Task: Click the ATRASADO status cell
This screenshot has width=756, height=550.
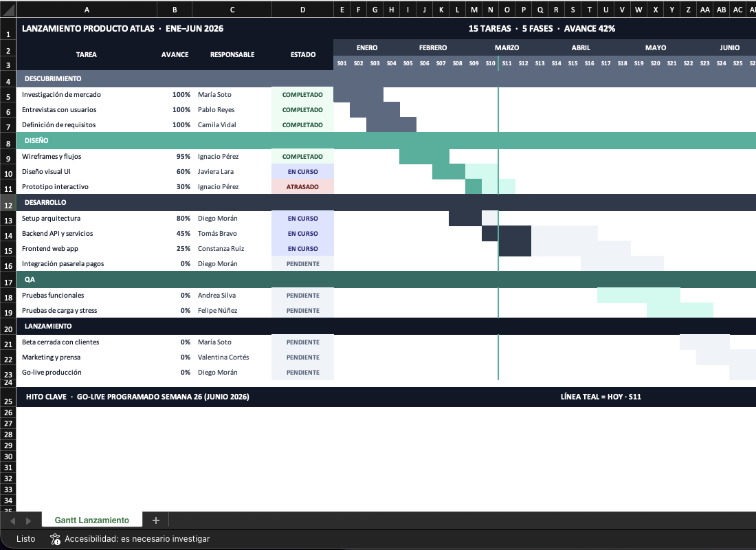Action: click(302, 187)
